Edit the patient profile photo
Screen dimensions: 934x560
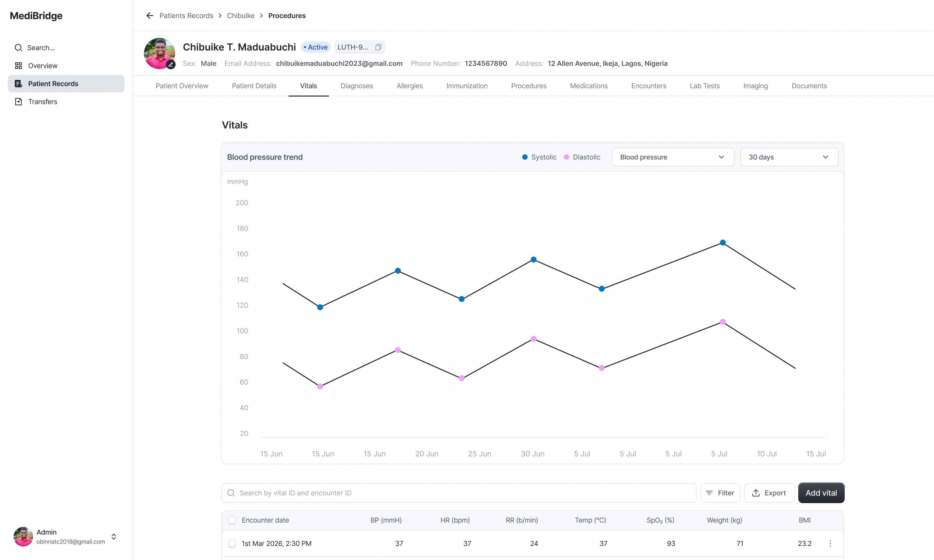coord(171,64)
